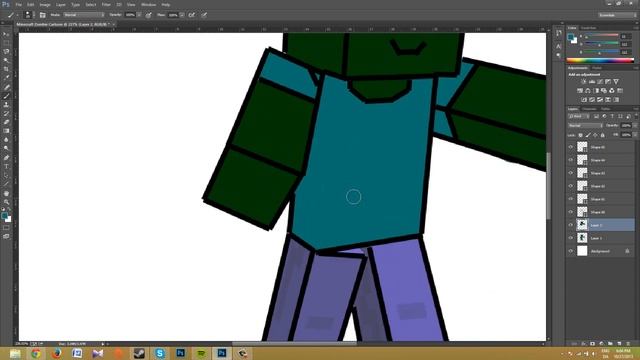Open the brush Opacity slider dropdown

pyautogui.click(x=139, y=15)
